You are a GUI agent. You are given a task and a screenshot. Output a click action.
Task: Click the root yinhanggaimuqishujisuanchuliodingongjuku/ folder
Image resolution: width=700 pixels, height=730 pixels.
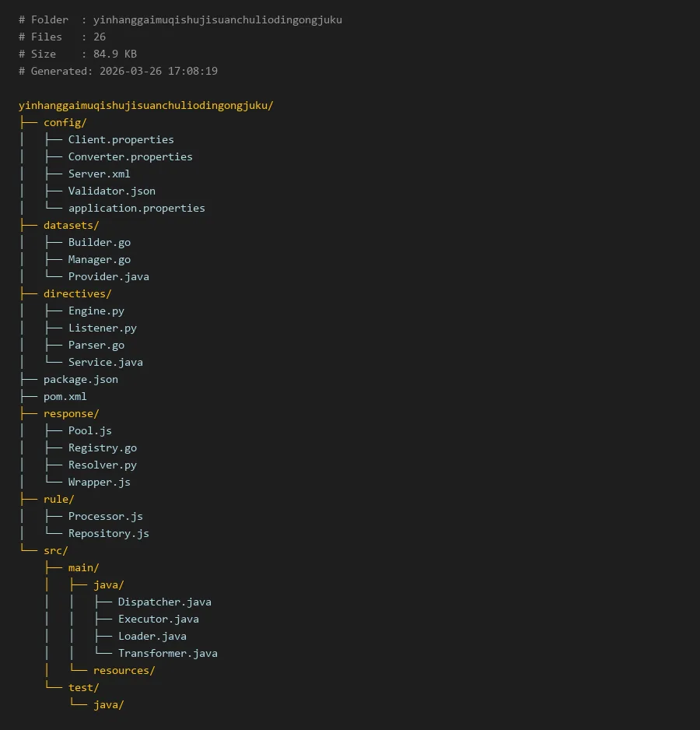pos(145,105)
